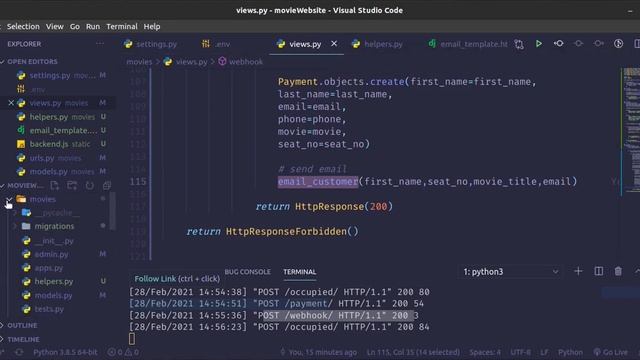Click Collapse Folders in Explorer icon

[x=107, y=185]
